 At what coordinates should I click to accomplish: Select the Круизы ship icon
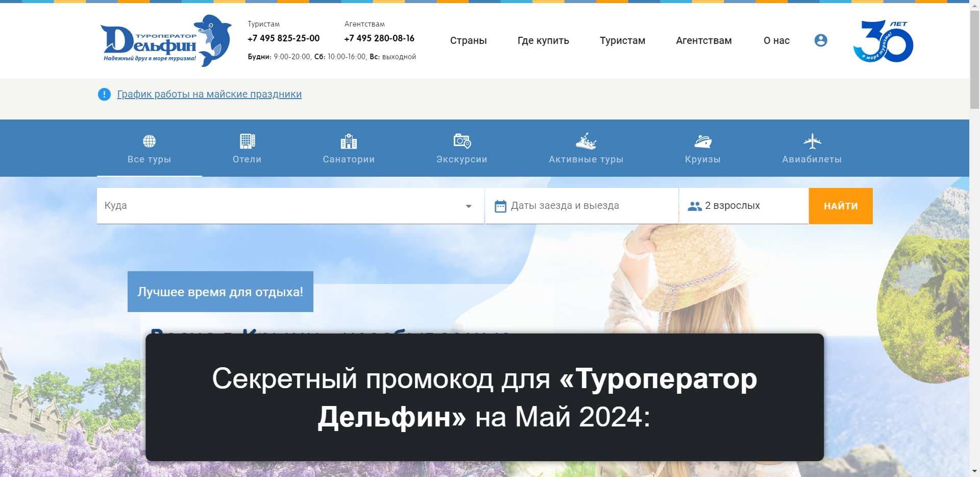702,141
